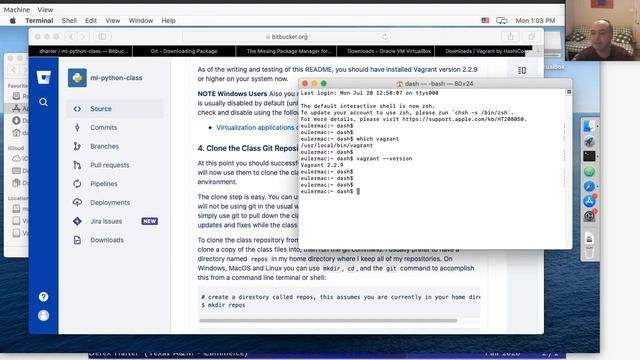Viewport: 640px width, 360px height.
Task: Open the Apple menu
Action: point(13,20)
